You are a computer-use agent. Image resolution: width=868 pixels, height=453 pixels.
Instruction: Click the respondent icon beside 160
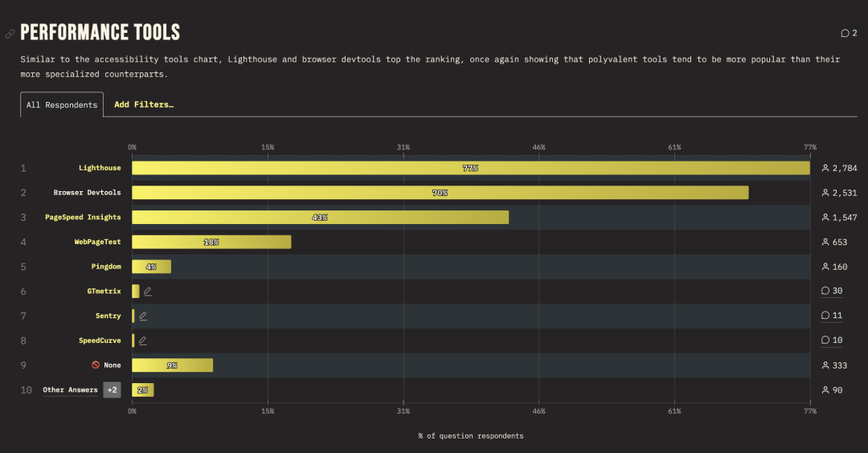tap(825, 267)
